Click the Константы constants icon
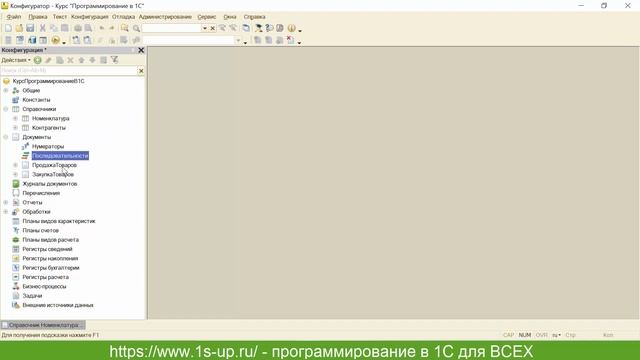The height and width of the screenshot is (360, 640). (16, 100)
